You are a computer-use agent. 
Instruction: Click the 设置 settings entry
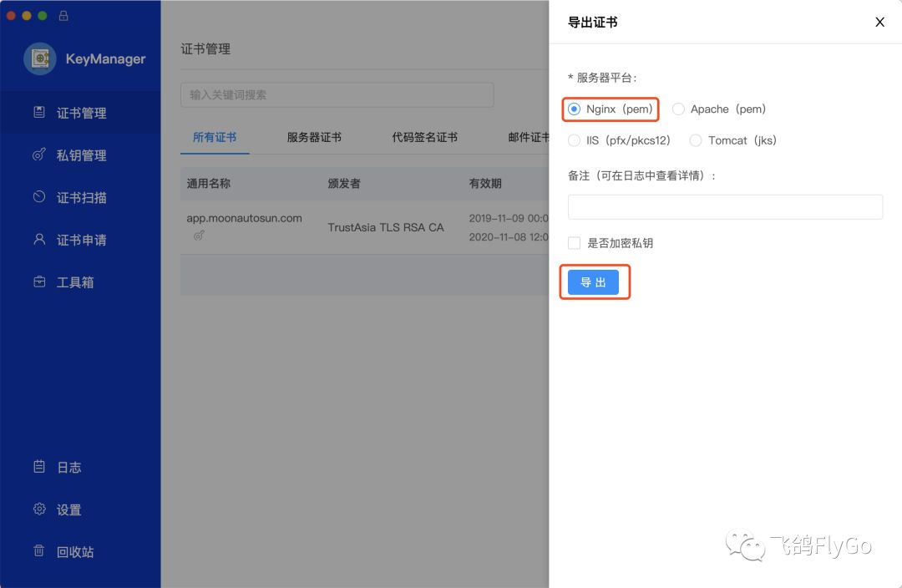(38, 509)
